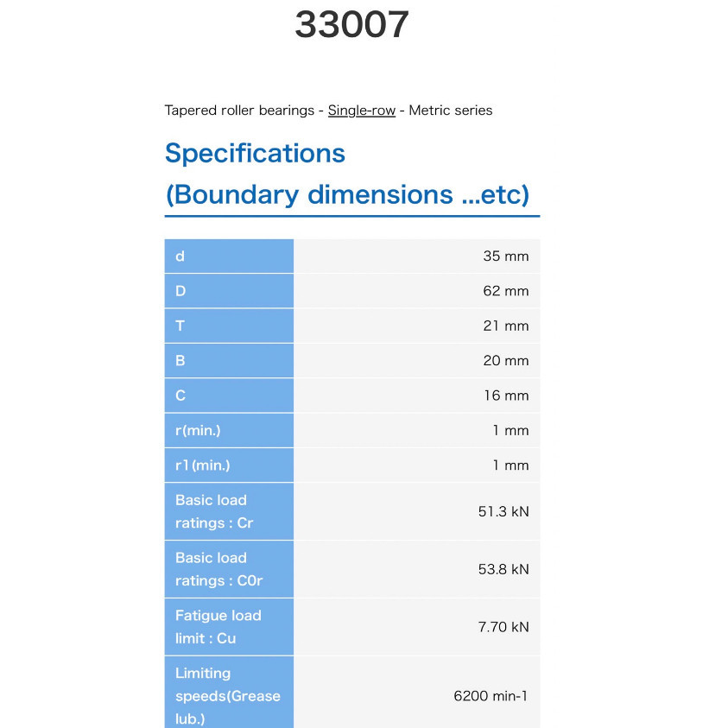Open the Single-row link
This screenshot has height=728, width=728.
(361, 111)
